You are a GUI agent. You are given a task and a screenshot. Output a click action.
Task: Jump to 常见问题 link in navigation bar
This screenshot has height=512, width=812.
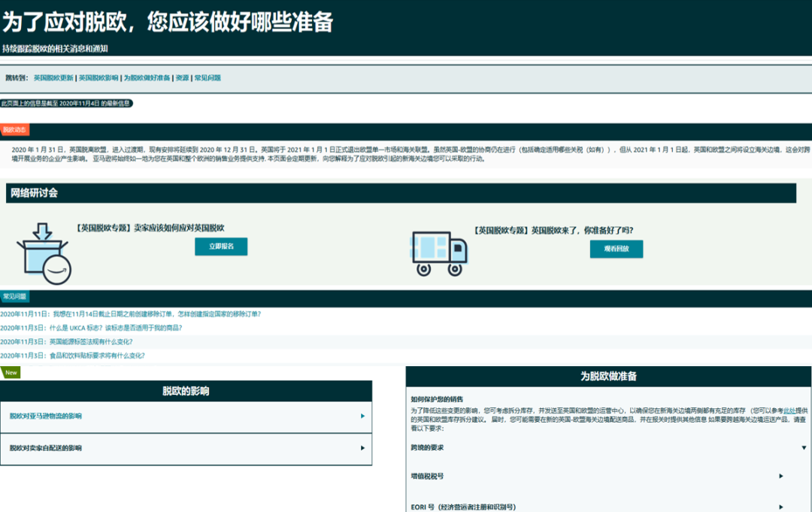click(208, 77)
